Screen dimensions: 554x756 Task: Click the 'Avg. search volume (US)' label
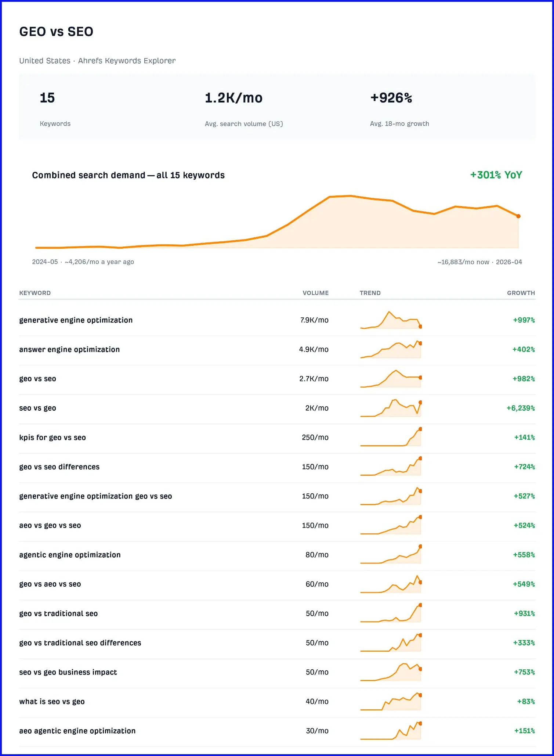pos(244,124)
